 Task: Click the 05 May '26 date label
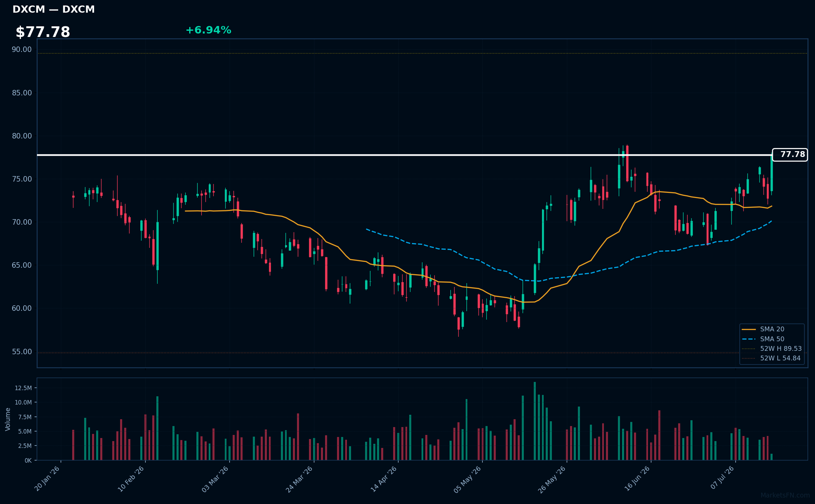[468, 479]
